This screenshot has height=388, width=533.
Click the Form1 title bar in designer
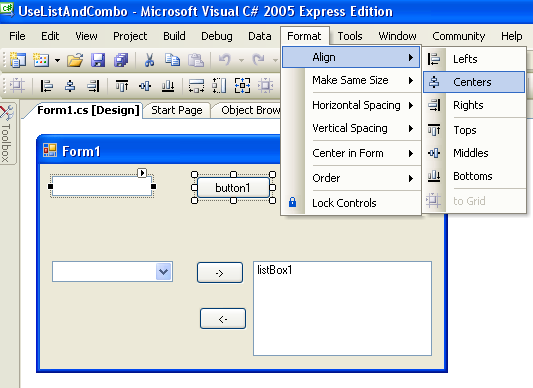(158, 151)
